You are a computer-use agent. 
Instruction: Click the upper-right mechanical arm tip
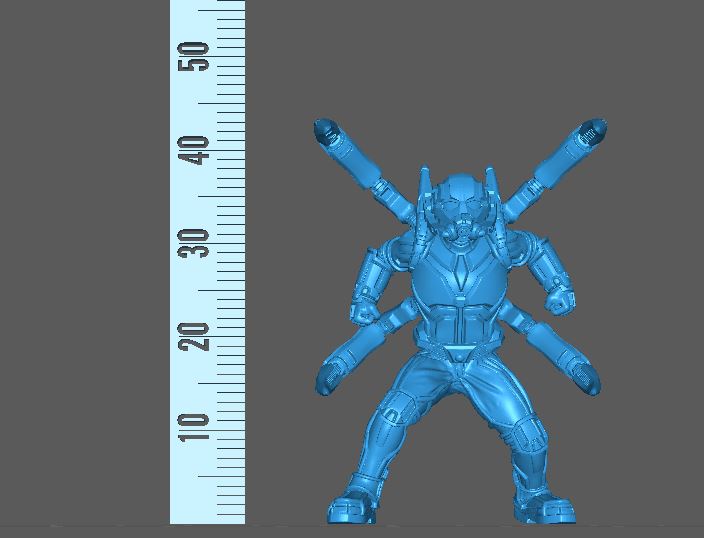(592, 131)
